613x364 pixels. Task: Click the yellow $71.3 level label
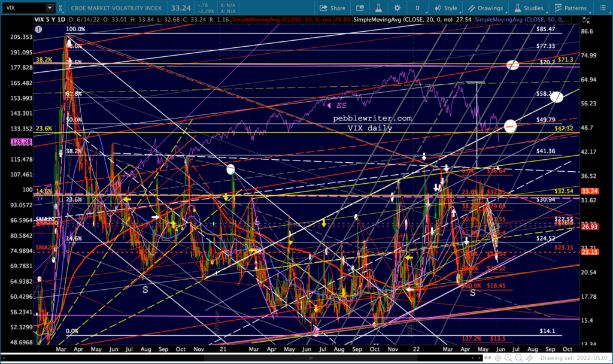coord(565,59)
